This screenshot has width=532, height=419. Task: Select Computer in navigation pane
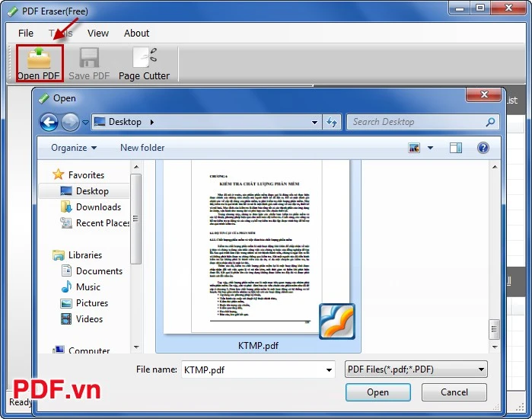click(x=81, y=350)
